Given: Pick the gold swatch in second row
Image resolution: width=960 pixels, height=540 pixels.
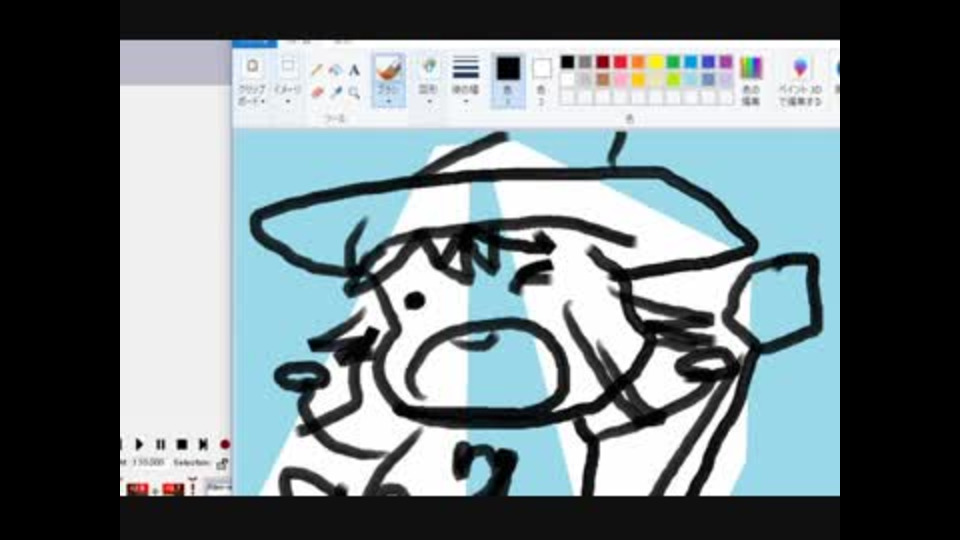Looking at the screenshot, I should 638,80.
